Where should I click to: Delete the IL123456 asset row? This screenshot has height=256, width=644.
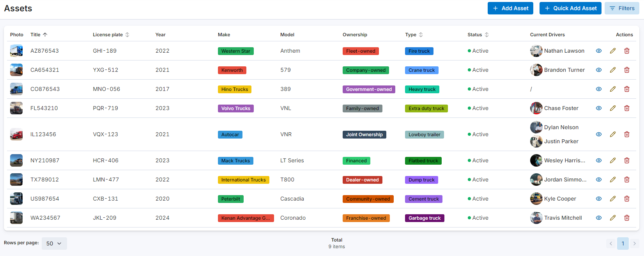point(627,134)
